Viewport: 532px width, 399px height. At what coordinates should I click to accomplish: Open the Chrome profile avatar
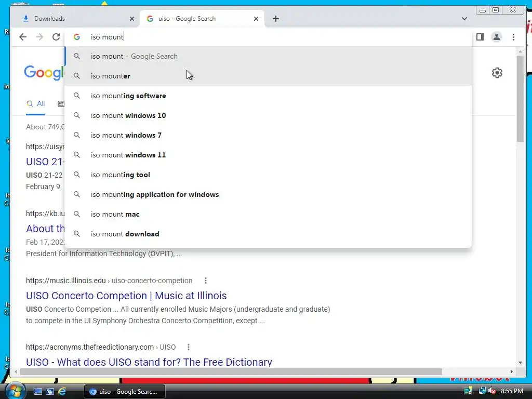pos(496,37)
